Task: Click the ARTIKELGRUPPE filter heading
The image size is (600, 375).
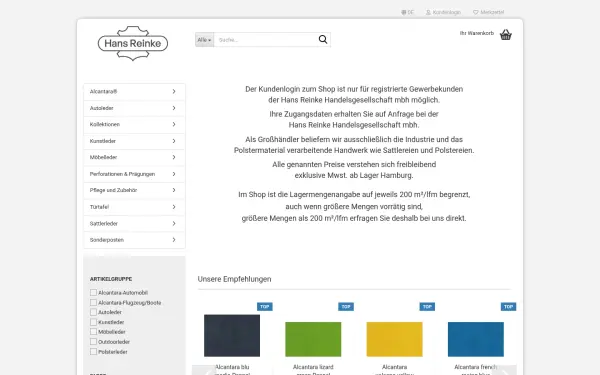Action: pyautogui.click(x=111, y=279)
